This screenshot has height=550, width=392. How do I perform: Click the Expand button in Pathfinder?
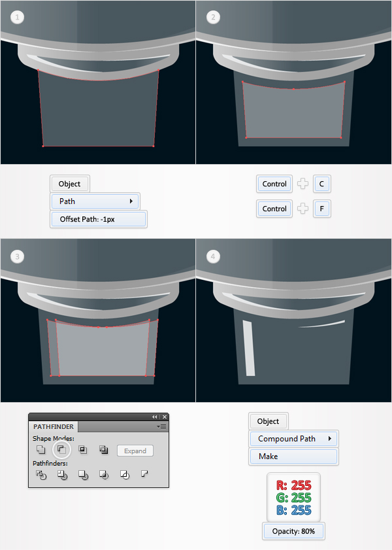tap(135, 451)
